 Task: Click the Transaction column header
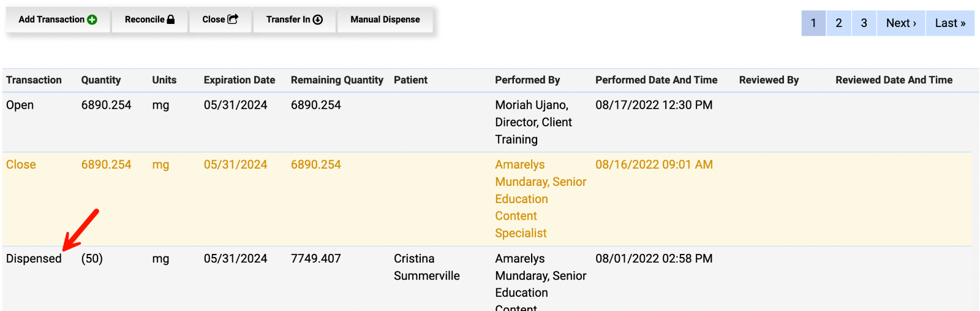click(34, 80)
